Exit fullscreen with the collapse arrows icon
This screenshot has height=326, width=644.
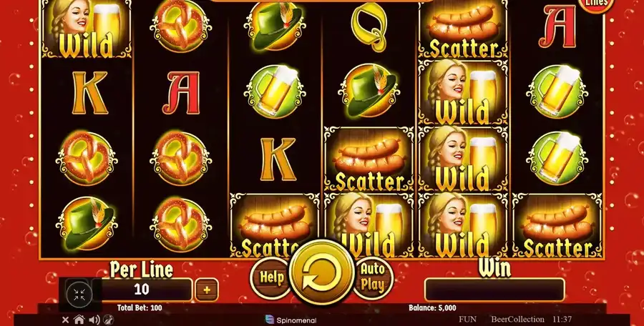[79, 294]
